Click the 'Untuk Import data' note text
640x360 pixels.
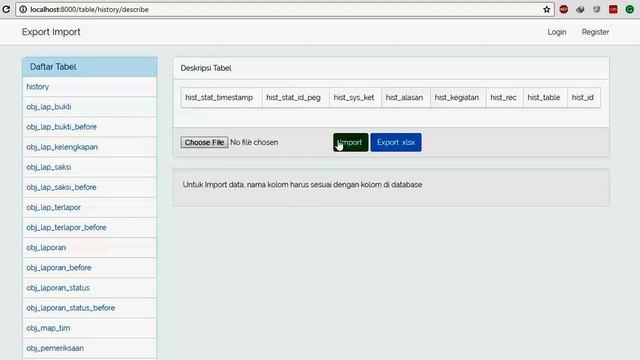click(302, 184)
